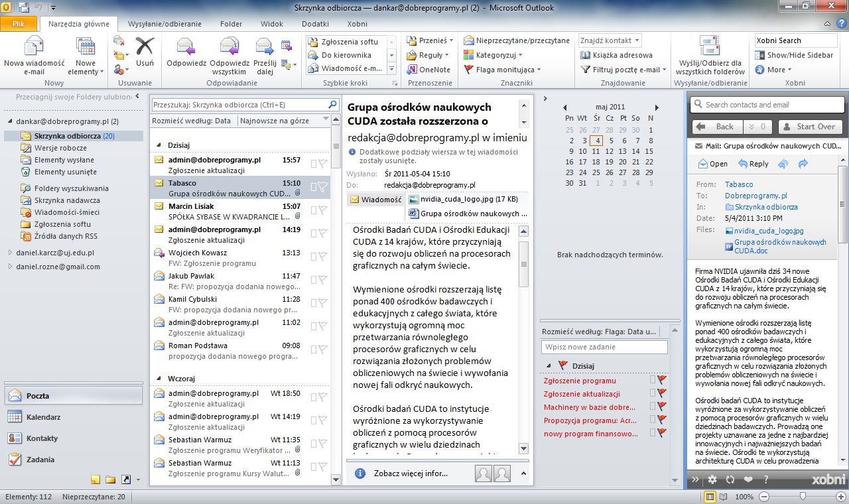Toggle flag on the Wojciech Kowasz message

pyautogui.click(x=322, y=256)
